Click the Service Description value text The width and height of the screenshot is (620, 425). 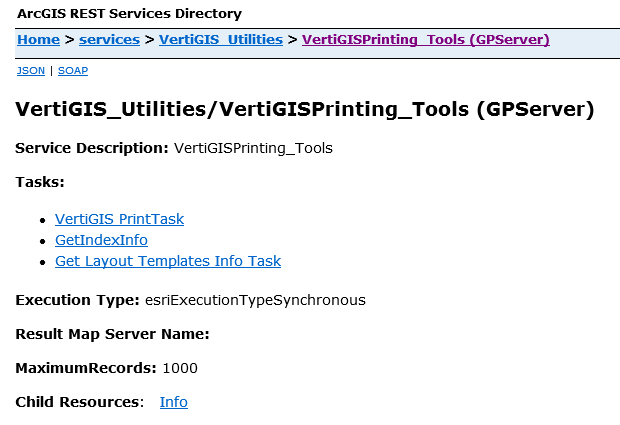click(x=253, y=148)
